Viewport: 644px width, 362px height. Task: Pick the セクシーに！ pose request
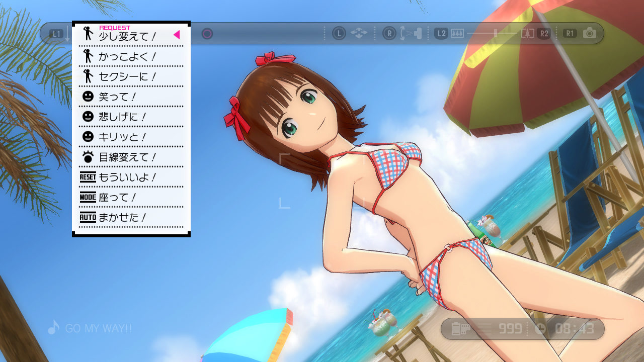131,76
